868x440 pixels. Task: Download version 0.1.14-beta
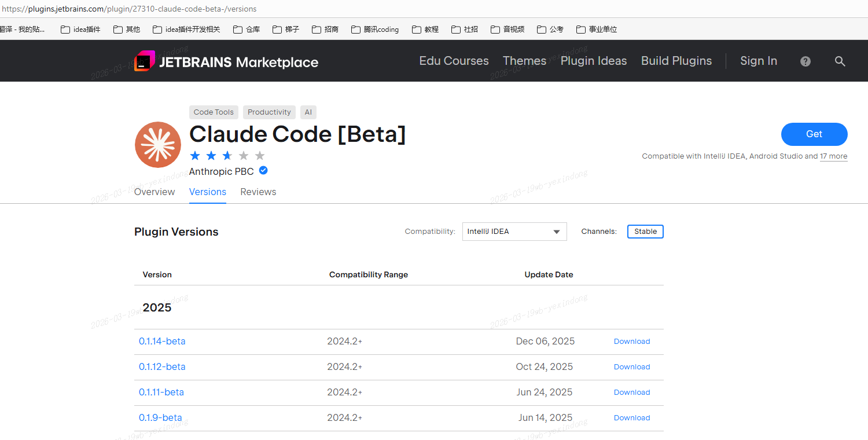632,342
